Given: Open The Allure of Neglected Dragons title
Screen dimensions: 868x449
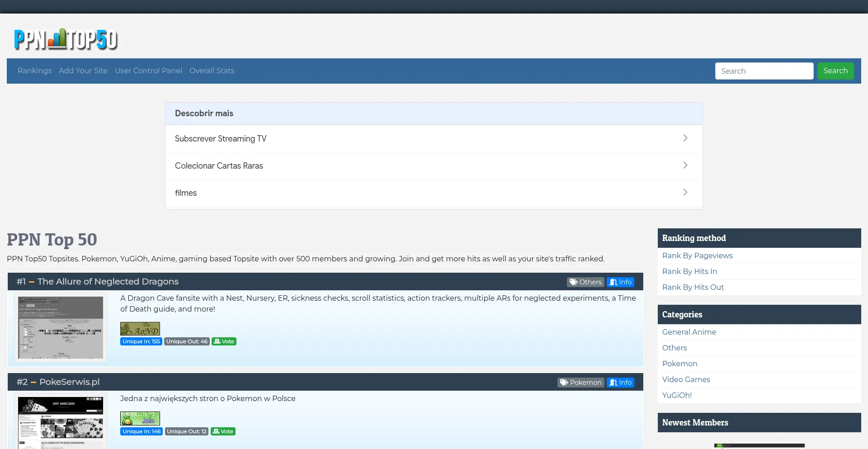Looking at the screenshot, I should (x=108, y=281).
